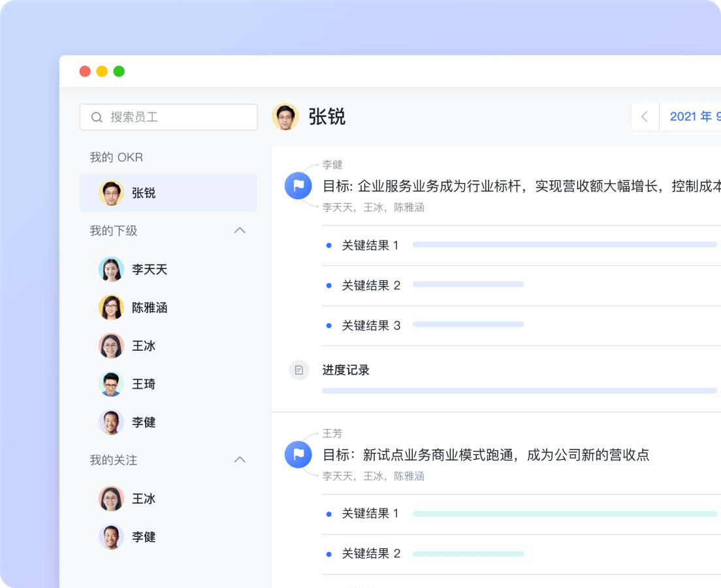
Task: Click blue progress bar of first 关键结果 1
Action: click(x=565, y=244)
